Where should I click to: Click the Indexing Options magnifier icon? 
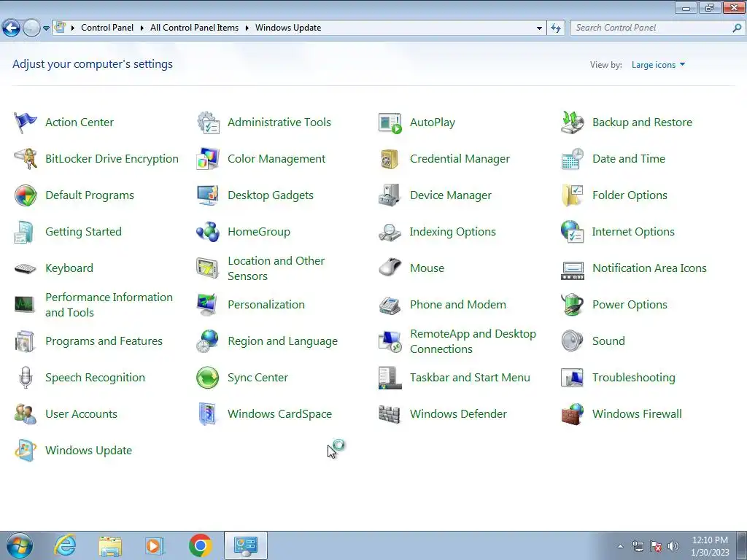tap(390, 232)
